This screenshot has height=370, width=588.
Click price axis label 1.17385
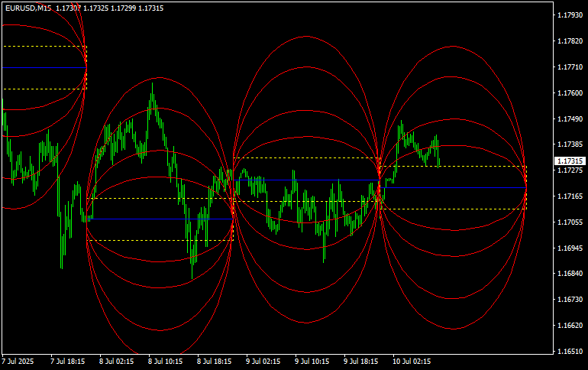[x=570, y=144]
